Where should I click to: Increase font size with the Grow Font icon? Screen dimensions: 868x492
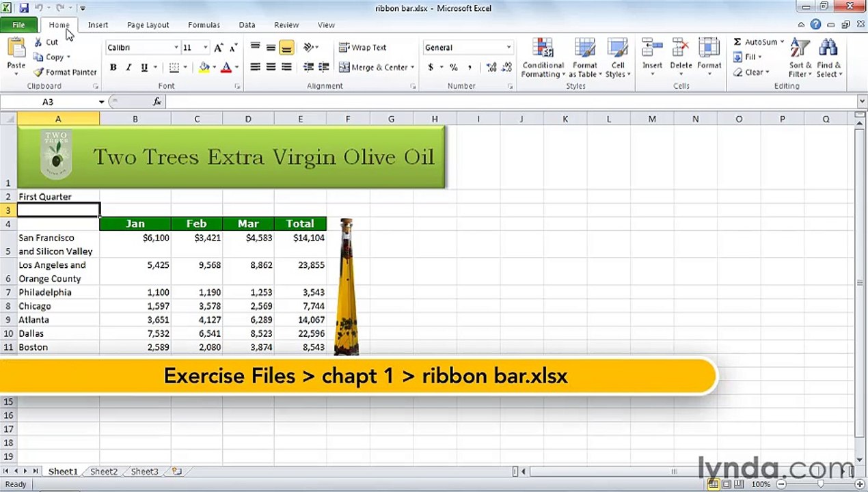click(218, 48)
